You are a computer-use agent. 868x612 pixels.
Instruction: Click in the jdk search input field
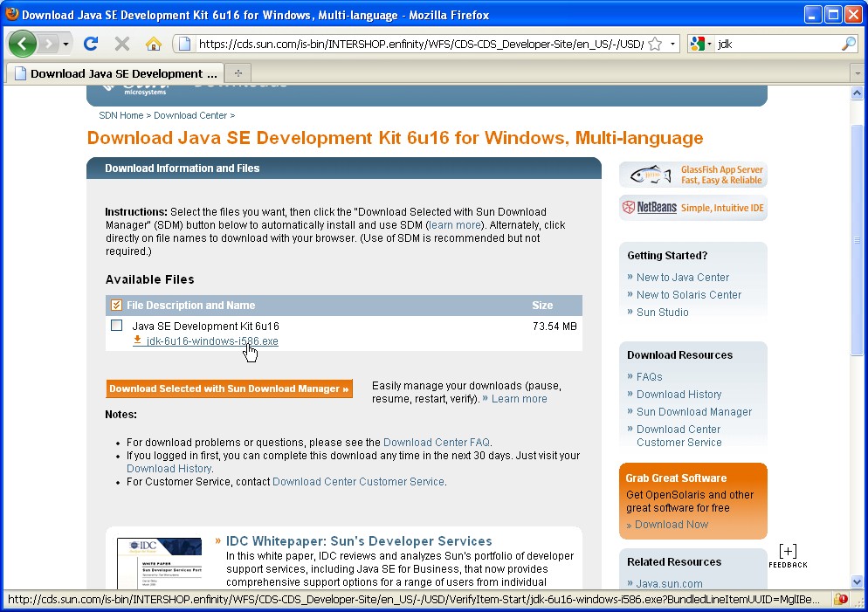coord(777,44)
